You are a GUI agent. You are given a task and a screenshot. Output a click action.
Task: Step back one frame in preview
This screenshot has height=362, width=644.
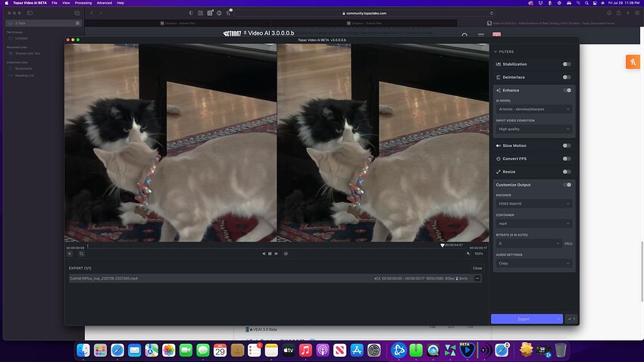point(264,254)
